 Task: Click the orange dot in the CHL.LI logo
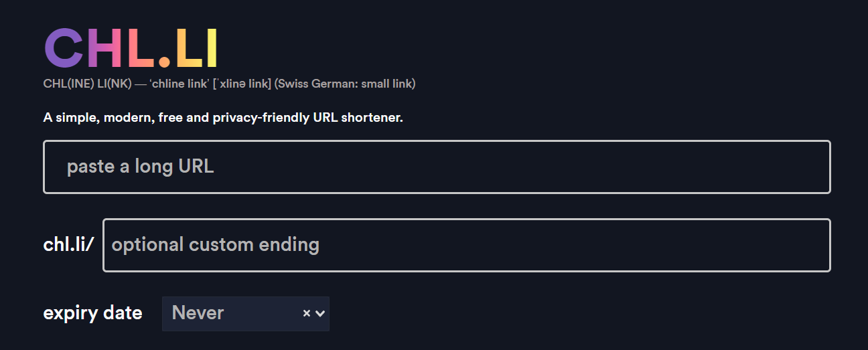pos(165,63)
